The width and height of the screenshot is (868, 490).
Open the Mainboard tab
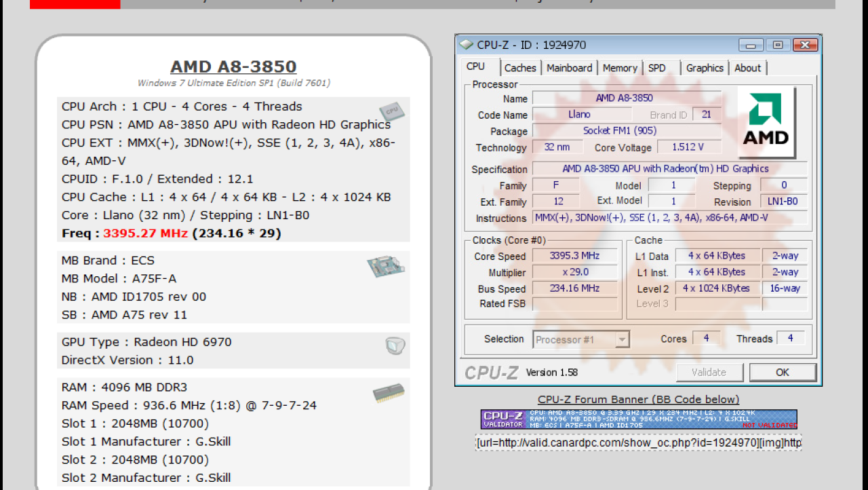(x=569, y=68)
